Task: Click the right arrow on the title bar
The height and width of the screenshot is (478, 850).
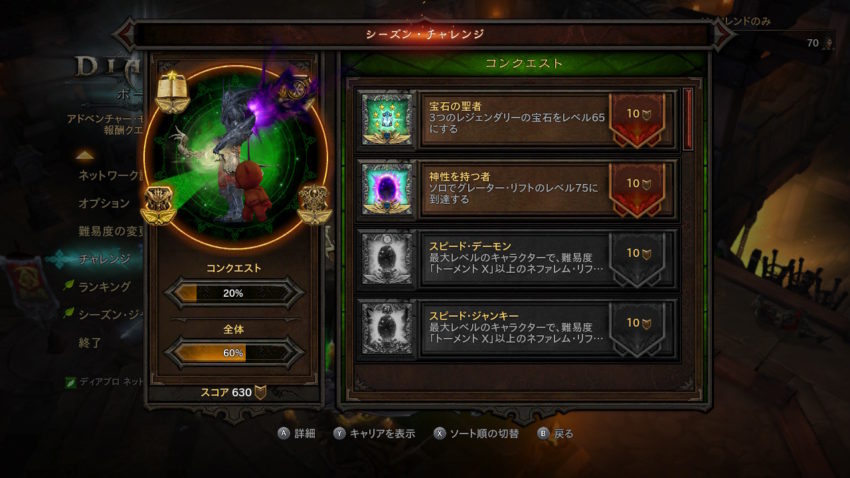Action: coord(723,34)
